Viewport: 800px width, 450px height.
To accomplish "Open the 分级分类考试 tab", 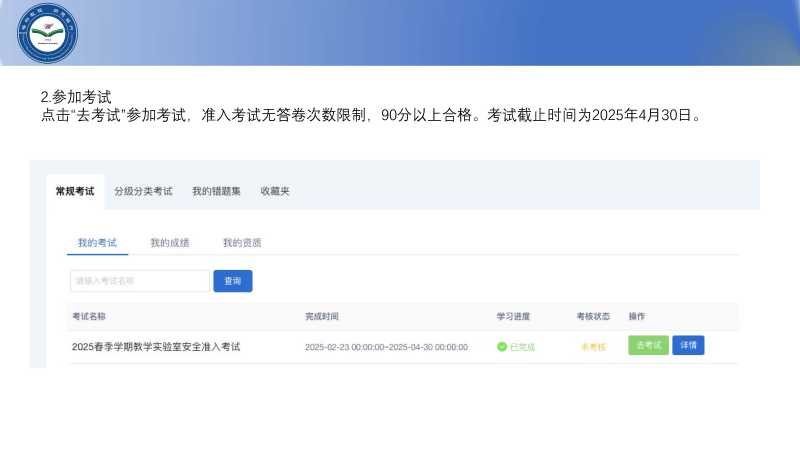I will tap(143, 191).
